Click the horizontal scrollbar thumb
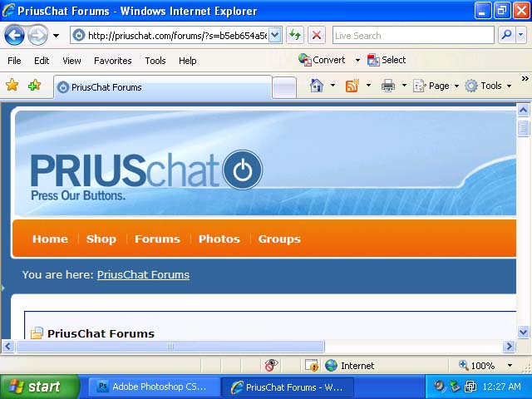 170,346
